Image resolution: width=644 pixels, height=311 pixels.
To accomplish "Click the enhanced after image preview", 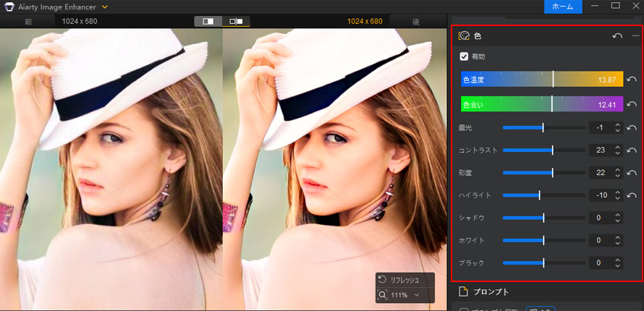I will [334, 169].
